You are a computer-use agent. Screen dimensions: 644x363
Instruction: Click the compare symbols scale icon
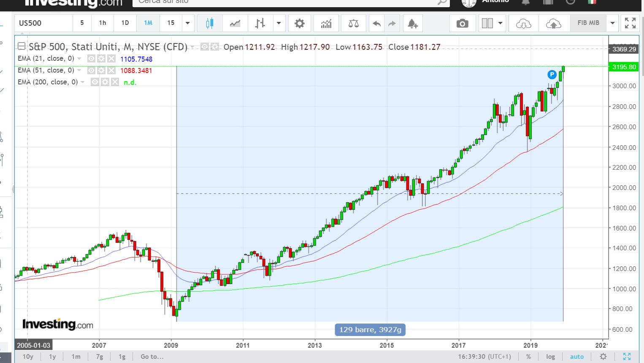pyautogui.click(x=354, y=23)
